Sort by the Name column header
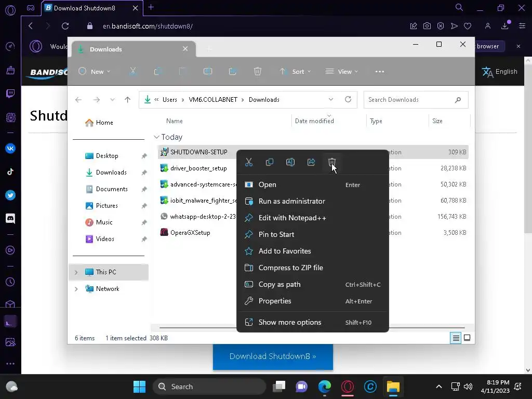The width and height of the screenshot is (532, 399). point(175,121)
